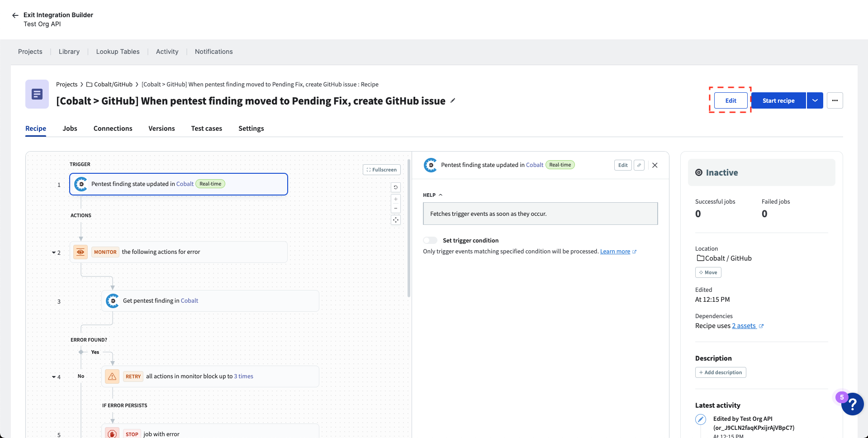
Task: Click the canvas vertical scrollbar
Action: tap(409, 228)
